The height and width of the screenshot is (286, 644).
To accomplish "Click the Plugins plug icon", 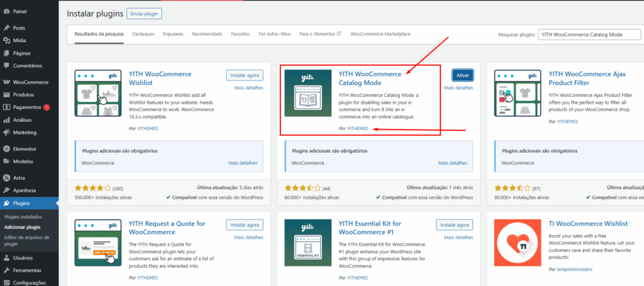I will click(x=6, y=203).
